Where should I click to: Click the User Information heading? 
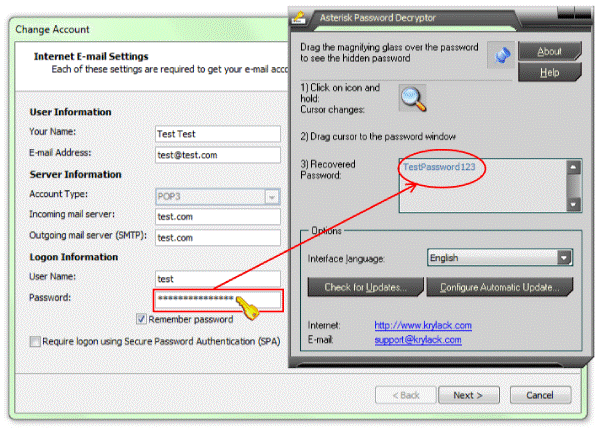click(x=70, y=112)
